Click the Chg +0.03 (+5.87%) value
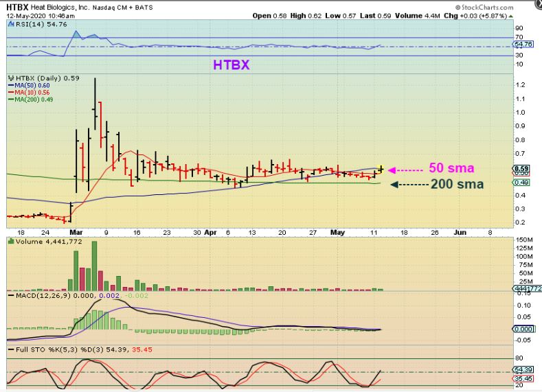This screenshot has height=392, width=542. (475, 16)
